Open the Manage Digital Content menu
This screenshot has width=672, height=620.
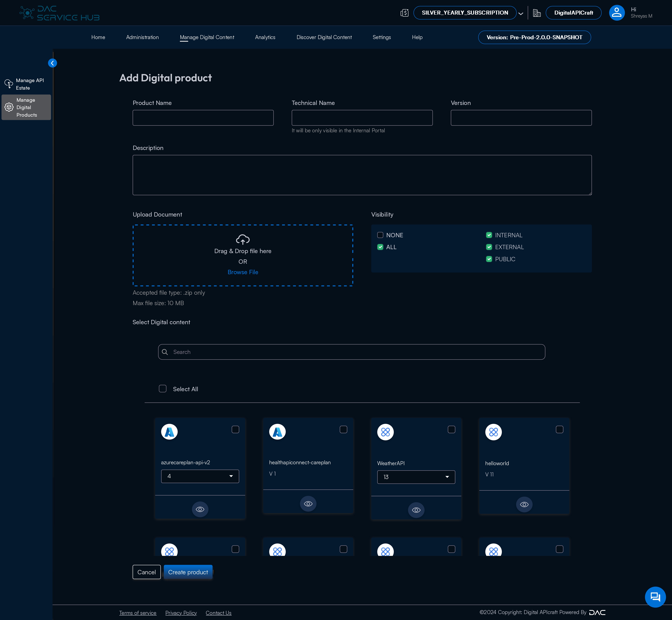point(207,37)
